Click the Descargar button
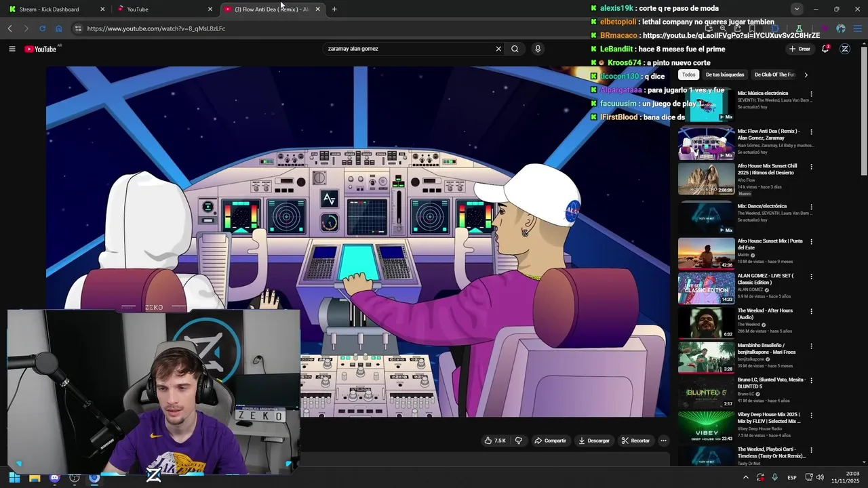 pyautogui.click(x=593, y=441)
